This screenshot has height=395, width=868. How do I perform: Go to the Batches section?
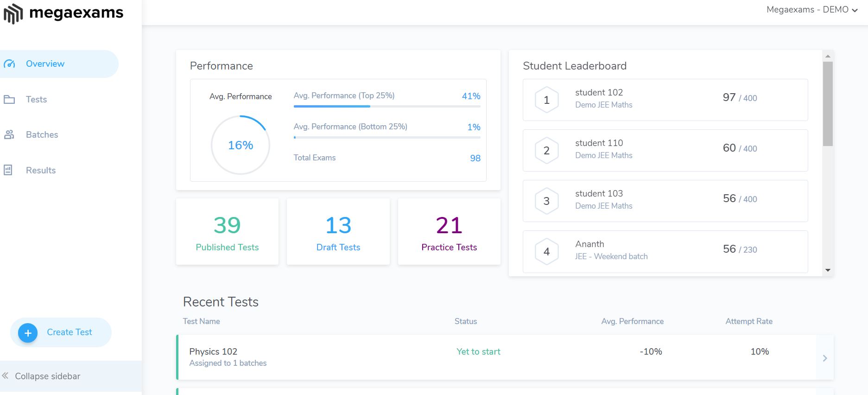tap(42, 135)
